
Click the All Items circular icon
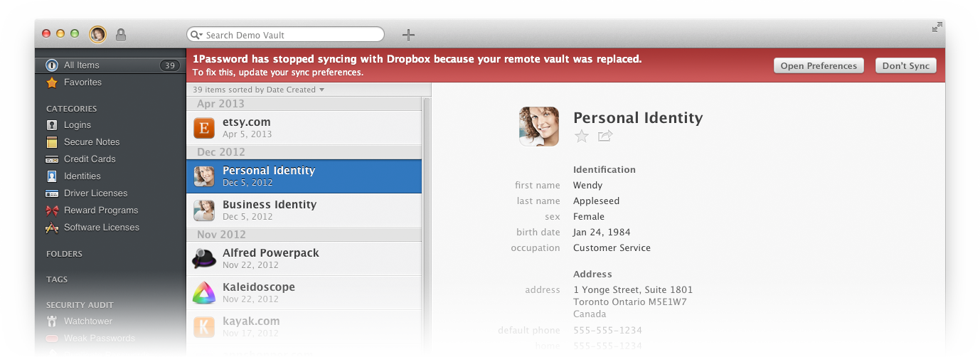click(x=52, y=65)
